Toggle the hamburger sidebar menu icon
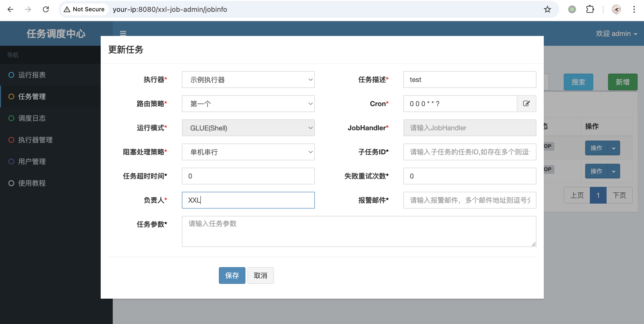644x324 pixels. 123,33
